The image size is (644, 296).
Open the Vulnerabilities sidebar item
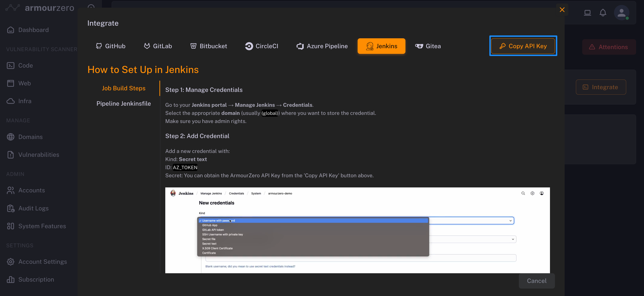pyautogui.click(x=39, y=155)
